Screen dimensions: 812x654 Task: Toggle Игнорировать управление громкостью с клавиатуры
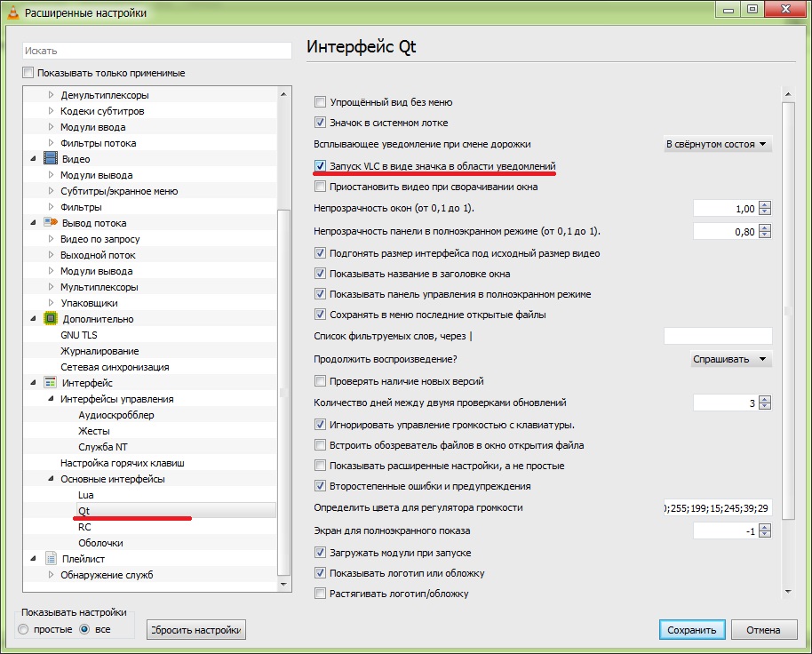click(320, 425)
